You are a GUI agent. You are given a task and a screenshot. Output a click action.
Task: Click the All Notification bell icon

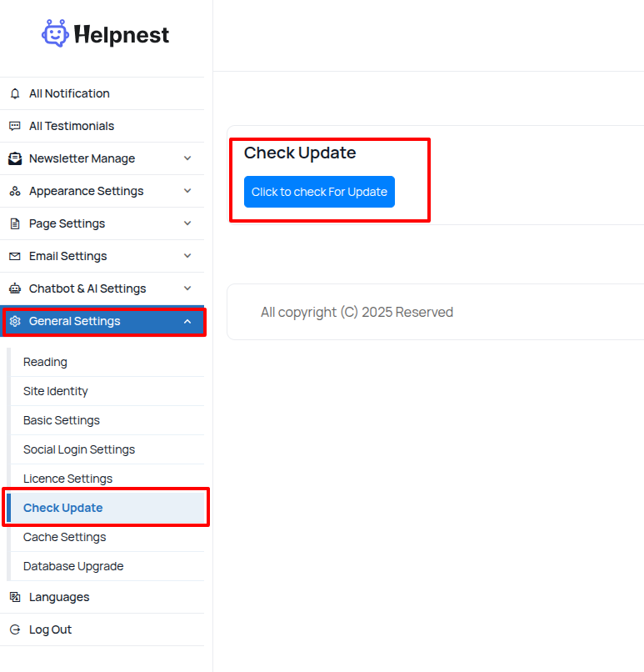tap(15, 93)
